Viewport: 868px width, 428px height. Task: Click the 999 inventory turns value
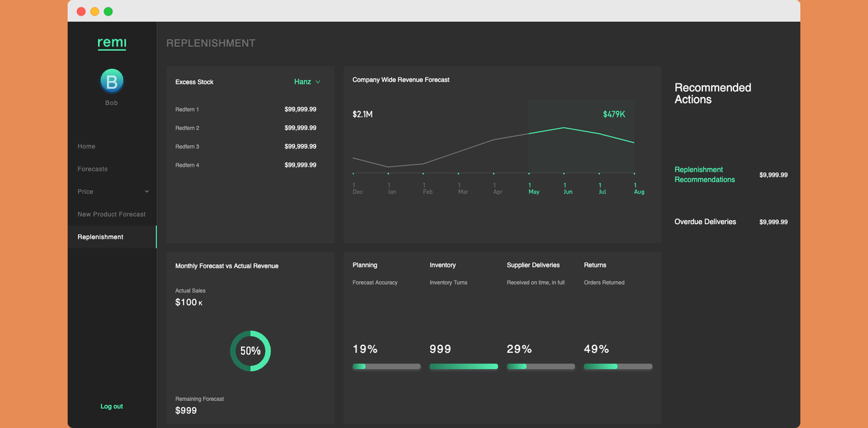click(440, 349)
